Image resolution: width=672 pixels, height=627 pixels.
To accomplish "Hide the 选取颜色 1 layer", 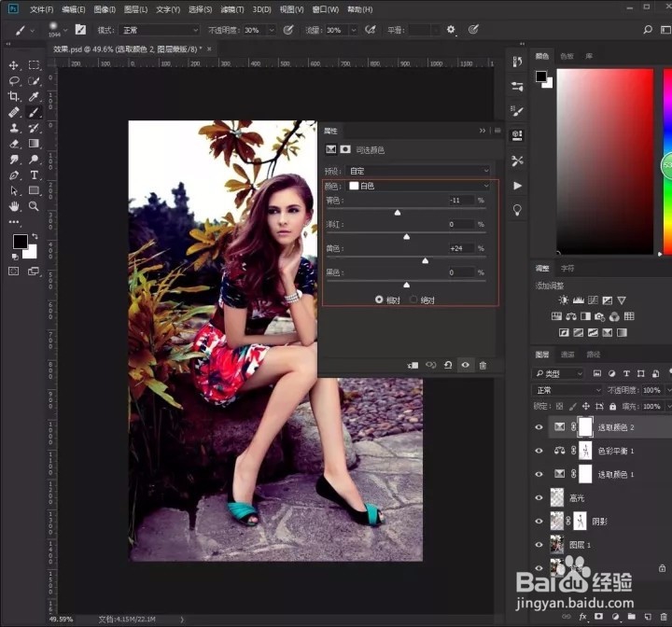I will 539,474.
